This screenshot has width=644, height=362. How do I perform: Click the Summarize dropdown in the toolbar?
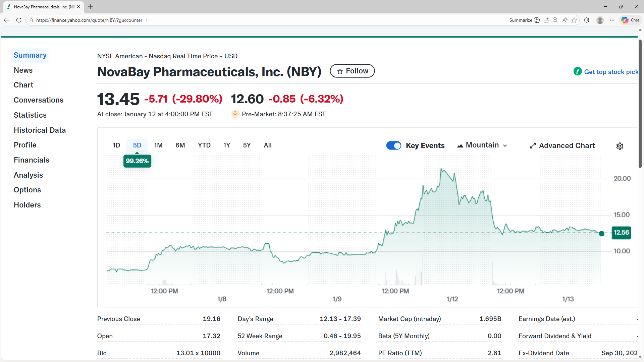[524, 20]
